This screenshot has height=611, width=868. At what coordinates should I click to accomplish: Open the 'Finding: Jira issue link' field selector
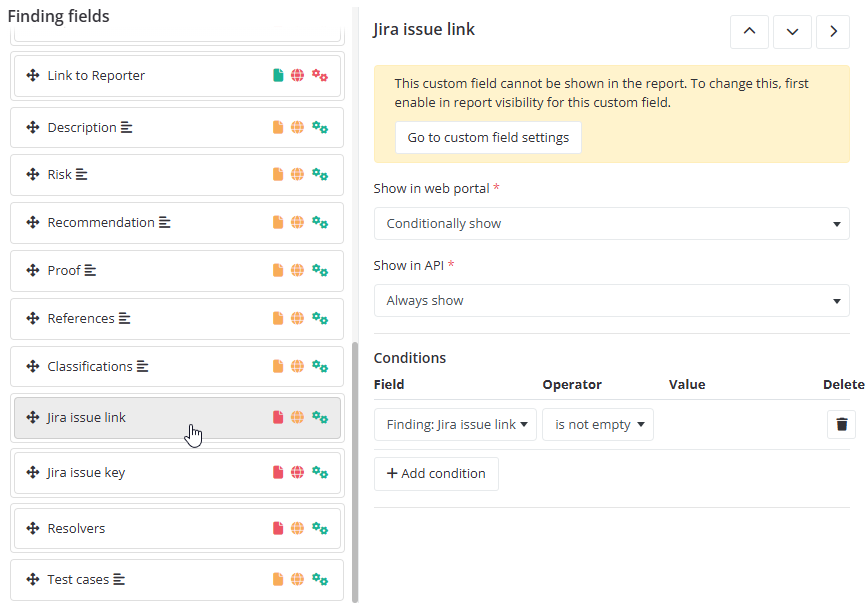tap(455, 424)
